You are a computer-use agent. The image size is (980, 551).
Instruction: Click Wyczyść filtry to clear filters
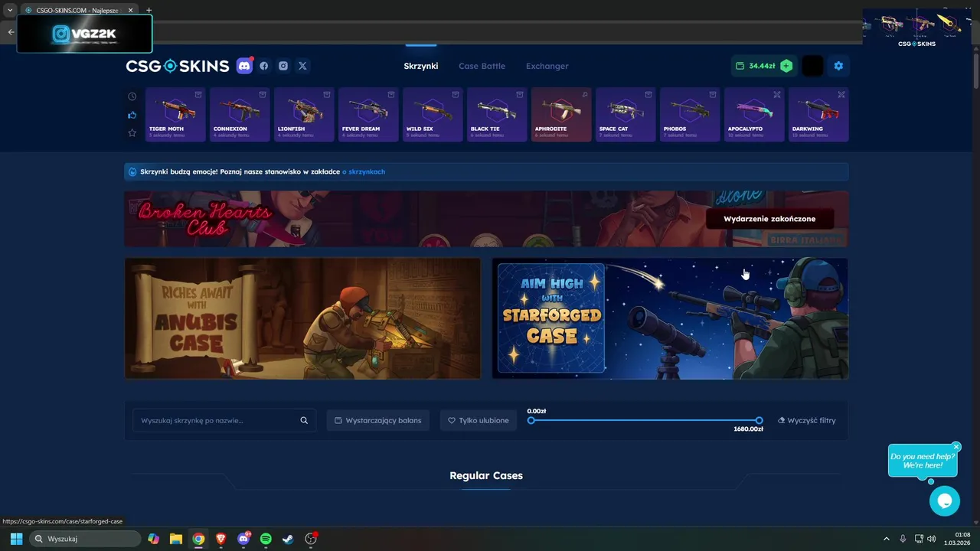pos(807,420)
